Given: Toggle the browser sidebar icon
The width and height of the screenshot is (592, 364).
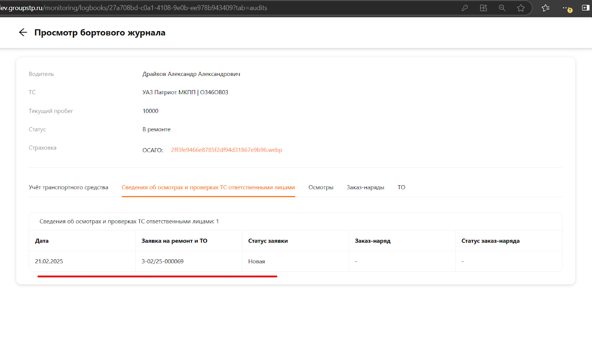Looking at the screenshot, I should (585, 8).
